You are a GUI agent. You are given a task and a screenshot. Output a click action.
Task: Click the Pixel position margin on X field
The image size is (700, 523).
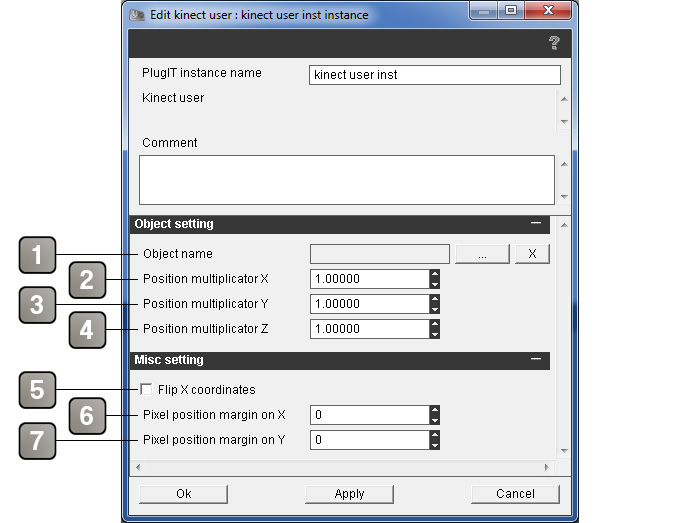(370, 415)
